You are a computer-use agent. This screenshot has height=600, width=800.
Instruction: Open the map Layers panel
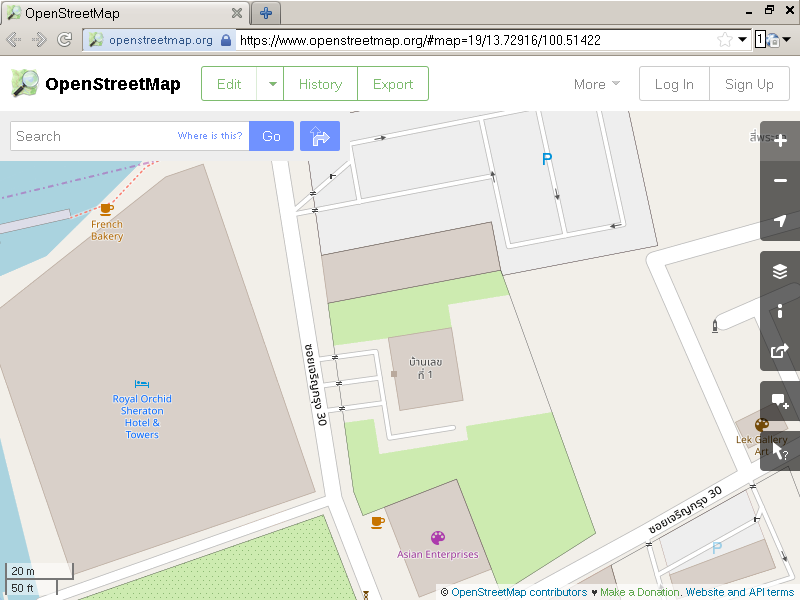(x=780, y=271)
